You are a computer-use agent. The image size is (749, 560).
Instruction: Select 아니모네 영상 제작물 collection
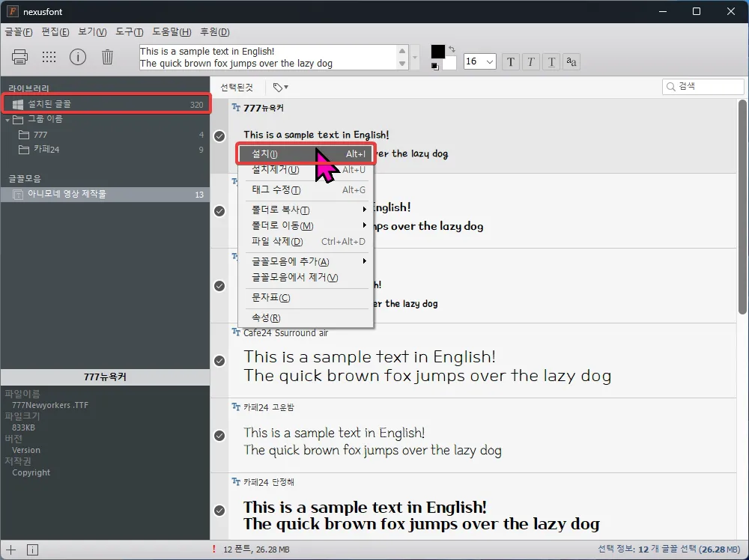click(x=106, y=195)
